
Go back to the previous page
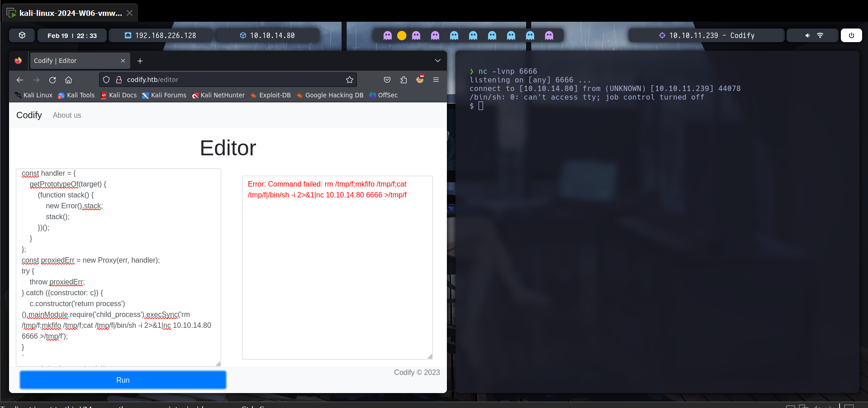[20, 80]
